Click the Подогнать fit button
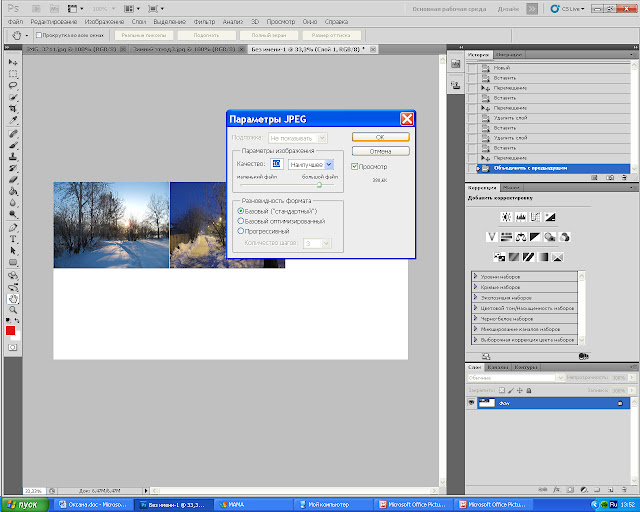This screenshot has width=640, height=512. (206, 36)
